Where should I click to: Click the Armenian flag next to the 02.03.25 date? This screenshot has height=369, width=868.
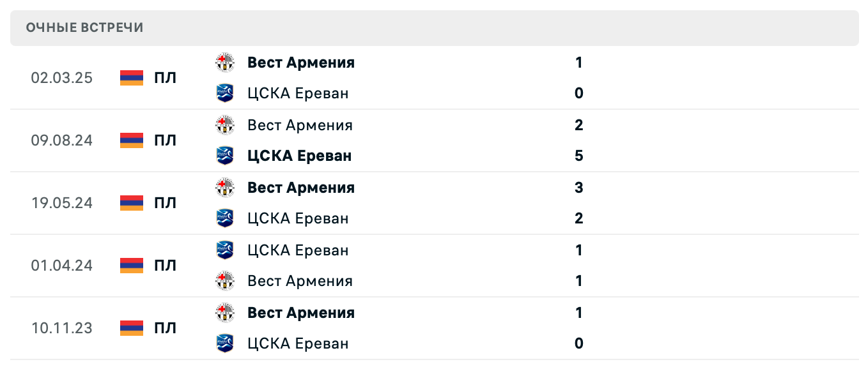130,77
